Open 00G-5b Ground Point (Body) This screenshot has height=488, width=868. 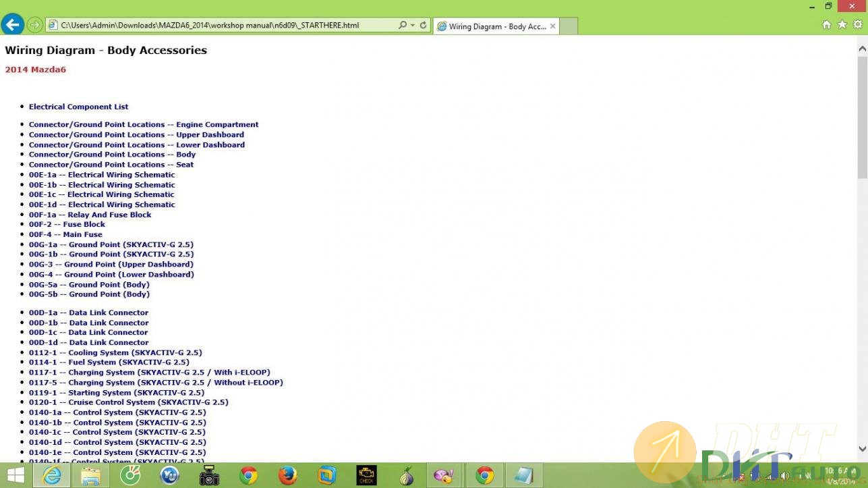89,294
